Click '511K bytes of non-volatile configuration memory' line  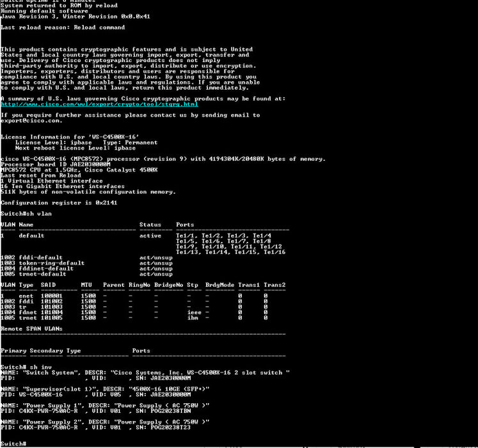point(88,192)
